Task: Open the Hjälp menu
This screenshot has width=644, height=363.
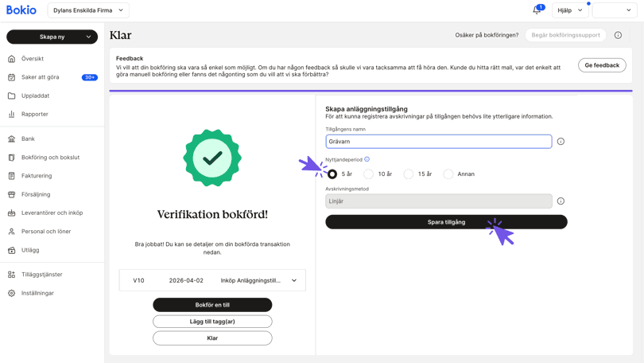Action: pyautogui.click(x=570, y=10)
